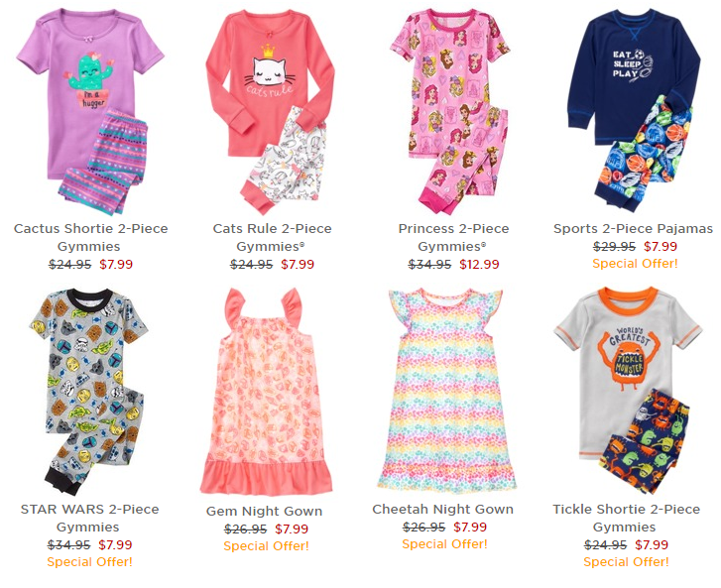Open the Tickle Monster pajama image
The height and width of the screenshot is (588, 721).
pyautogui.click(x=627, y=391)
